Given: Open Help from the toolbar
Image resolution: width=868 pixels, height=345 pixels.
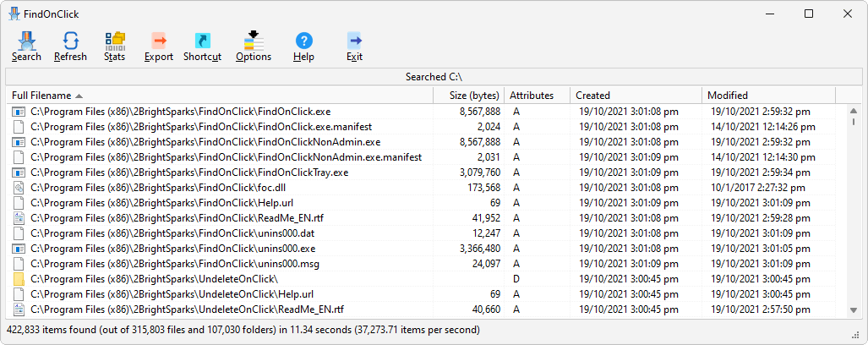Looking at the screenshot, I should point(304,47).
